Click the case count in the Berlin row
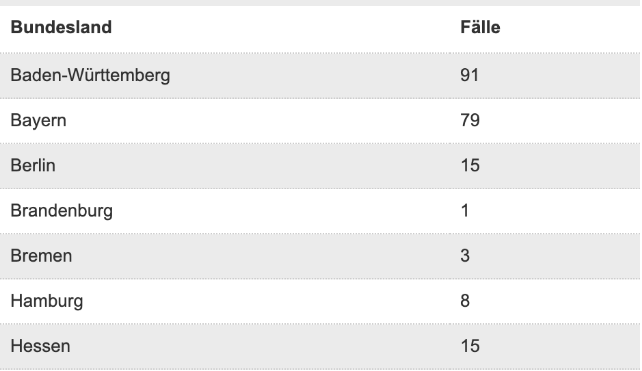 coord(470,165)
